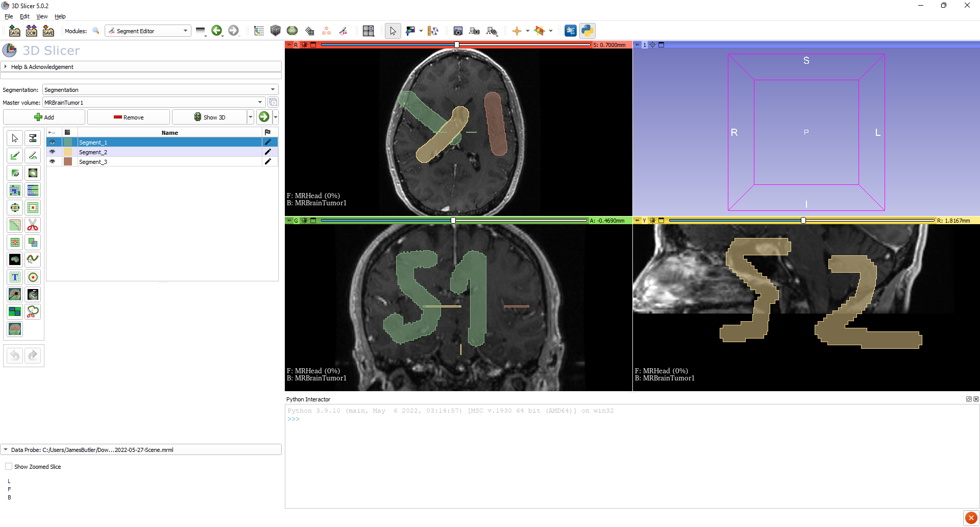Click the DCM DICOM load icon

(x=31, y=31)
